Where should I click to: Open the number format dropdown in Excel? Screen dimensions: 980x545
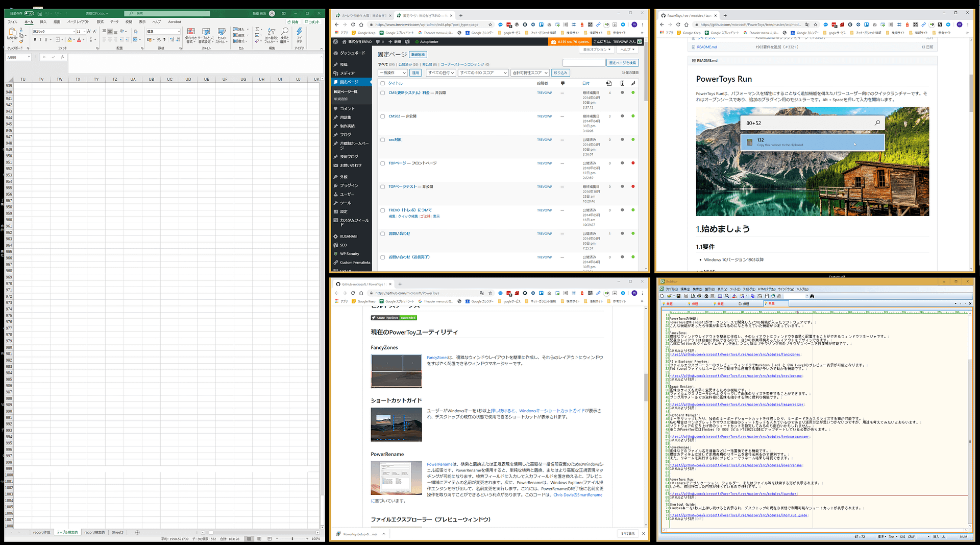pyautogui.click(x=179, y=32)
